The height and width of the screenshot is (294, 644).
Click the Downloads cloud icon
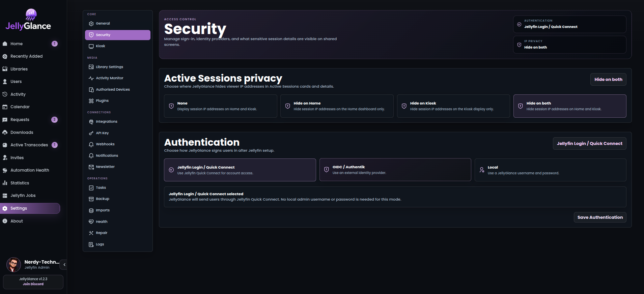(5, 133)
